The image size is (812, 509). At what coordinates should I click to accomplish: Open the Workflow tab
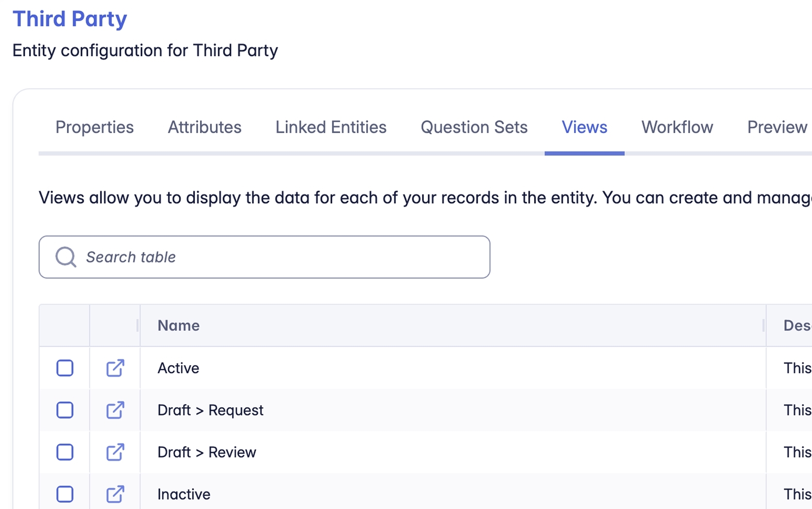[x=677, y=127]
